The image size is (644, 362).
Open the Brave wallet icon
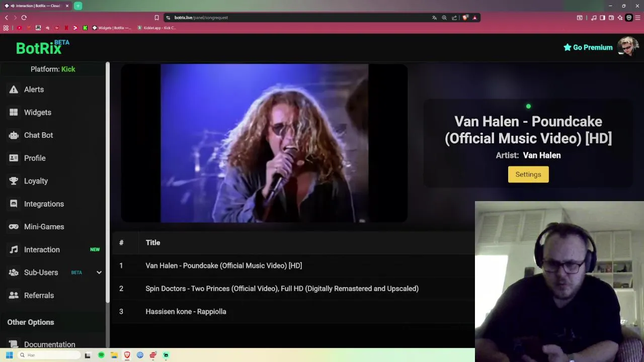pos(611,18)
